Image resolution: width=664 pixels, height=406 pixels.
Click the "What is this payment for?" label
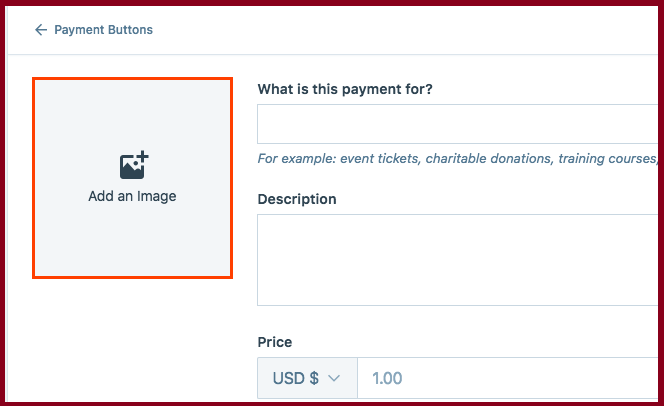345,89
